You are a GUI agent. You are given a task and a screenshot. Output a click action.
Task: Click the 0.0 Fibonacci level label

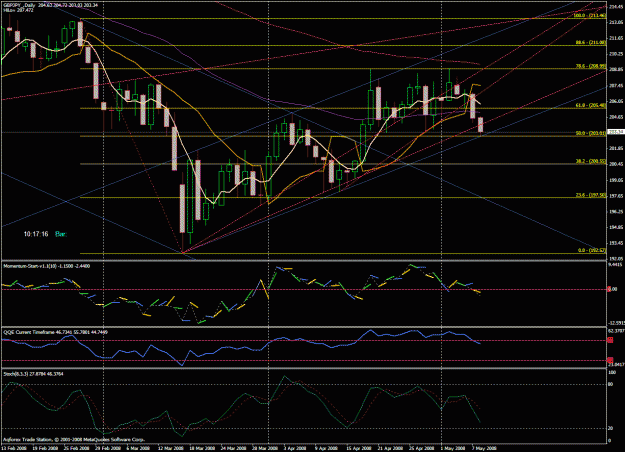tap(592, 250)
